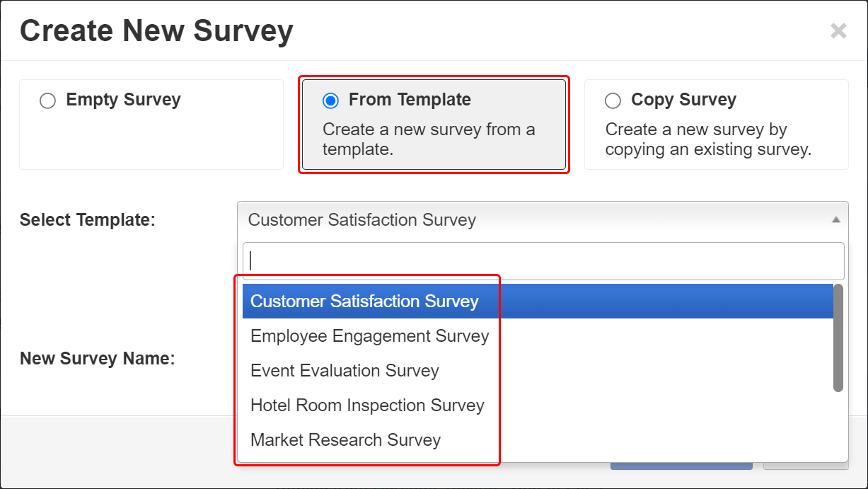
Task: Choose Employee Engagement Survey template
Action: click(369, 336)
